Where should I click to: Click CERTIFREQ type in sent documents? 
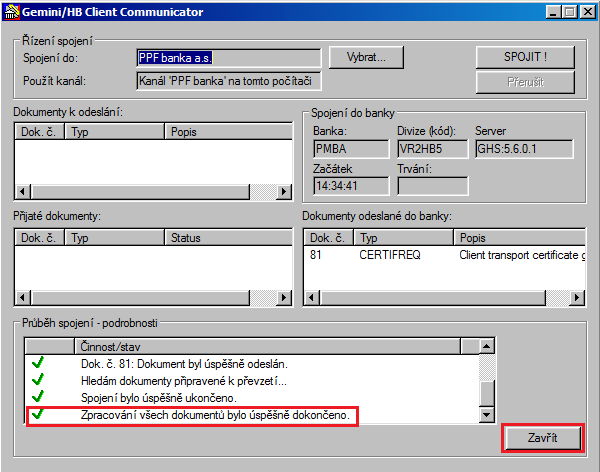coord(390,255)
